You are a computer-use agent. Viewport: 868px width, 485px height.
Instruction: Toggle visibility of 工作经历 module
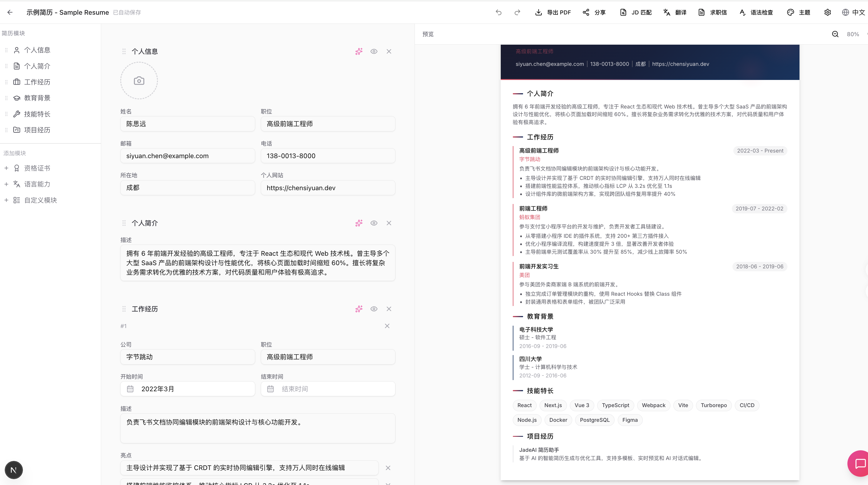coord(374,309)
